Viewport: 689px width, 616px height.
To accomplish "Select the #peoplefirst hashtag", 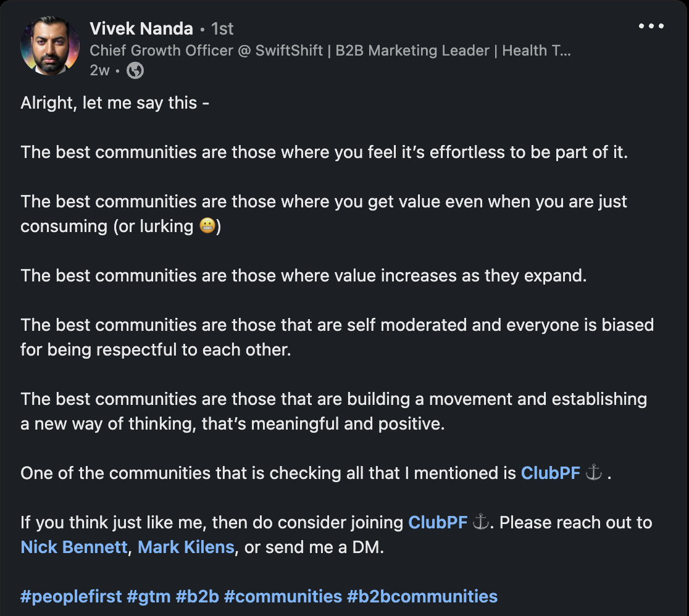I will coord(71,597).
